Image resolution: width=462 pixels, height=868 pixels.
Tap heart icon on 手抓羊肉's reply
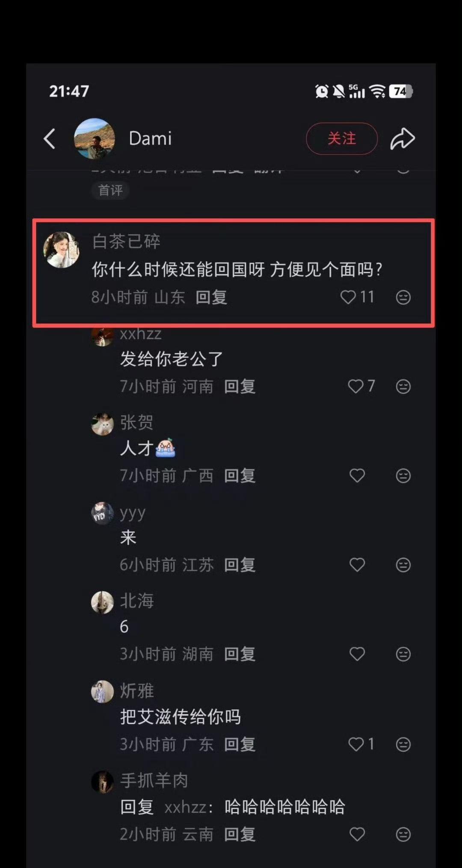pyautogui.click(x=357, y=834)
